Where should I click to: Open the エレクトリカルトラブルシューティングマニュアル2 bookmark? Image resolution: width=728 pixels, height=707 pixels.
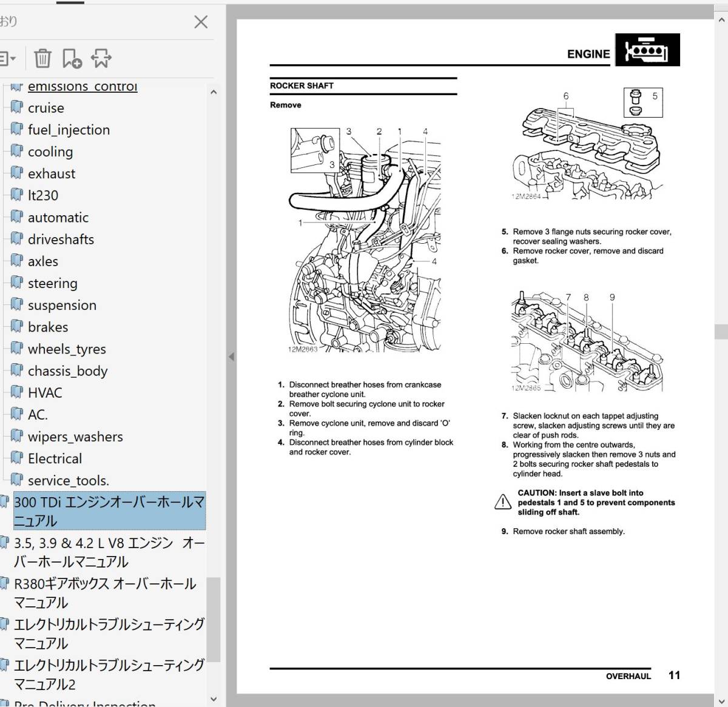[x=109, y=674]
